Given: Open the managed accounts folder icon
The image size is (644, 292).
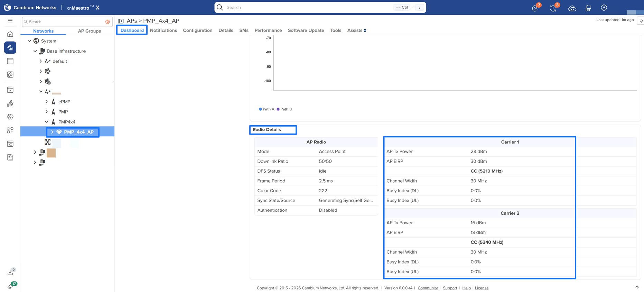Looking at the screenshot, I should click(588, 8).
